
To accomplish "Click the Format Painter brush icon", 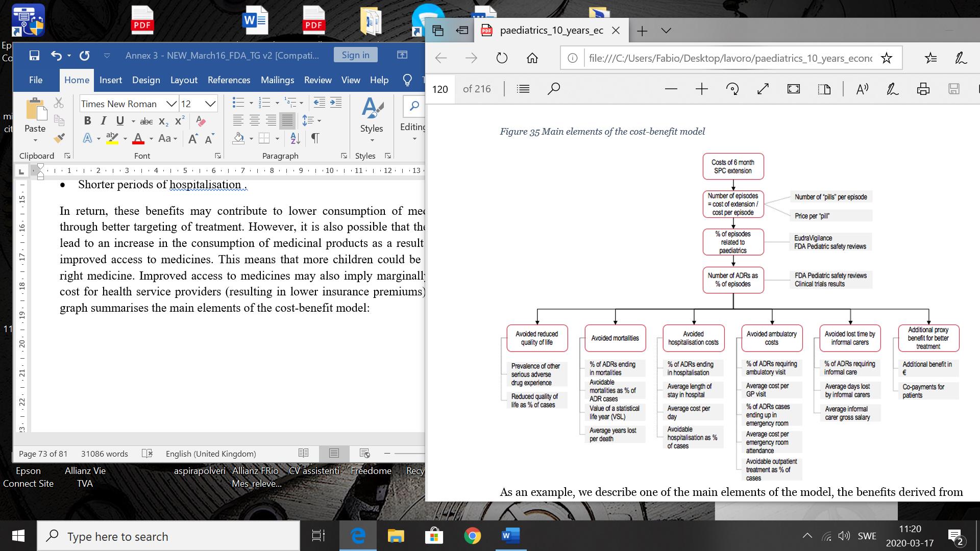I will click(x=59, y=138).
